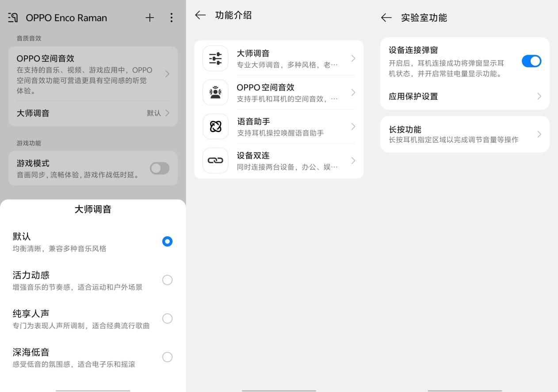Tap the 实验室功能 page title

tap(424, 18)
